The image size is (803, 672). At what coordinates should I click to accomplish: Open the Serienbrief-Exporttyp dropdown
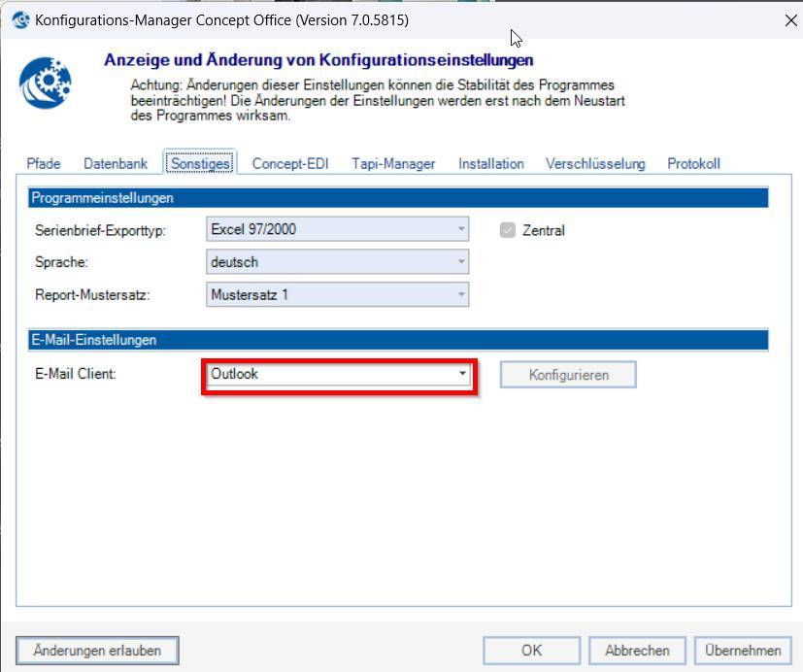point(338,229)
